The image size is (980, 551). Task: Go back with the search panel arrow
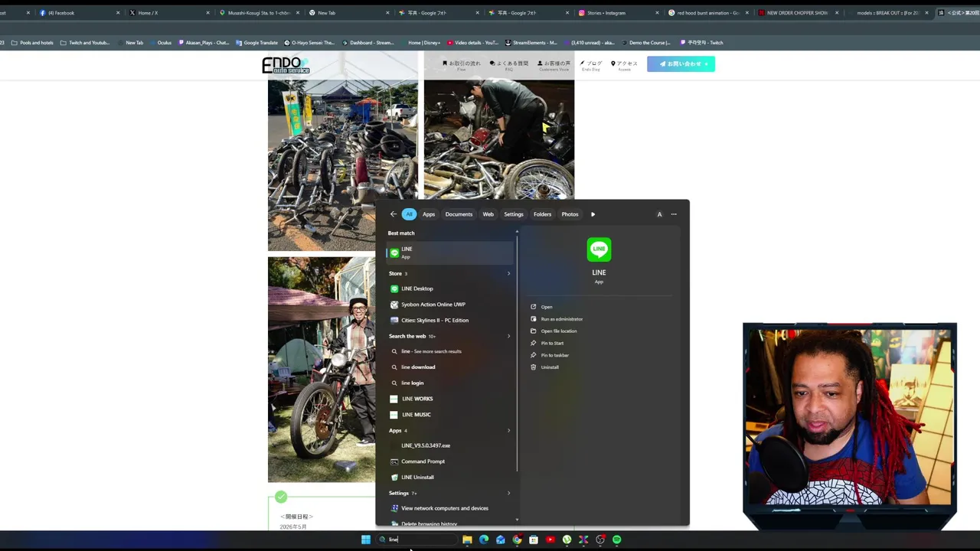click(393, 214)
